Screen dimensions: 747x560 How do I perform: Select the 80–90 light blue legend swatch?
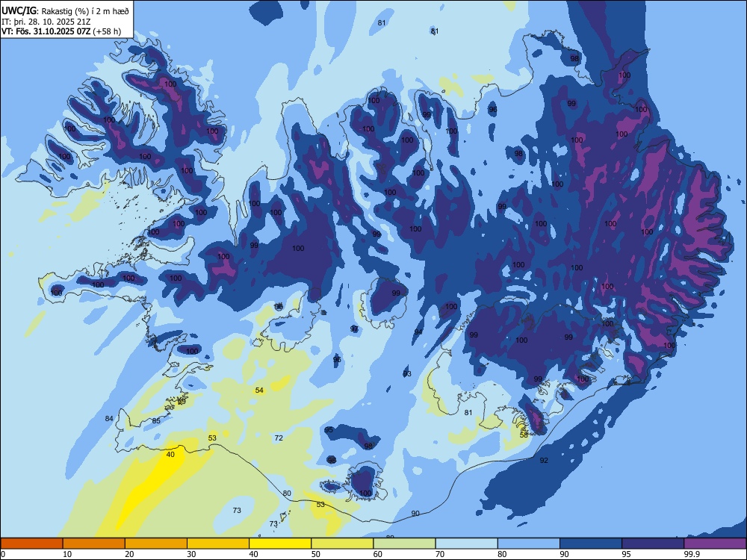coord(529,544)
